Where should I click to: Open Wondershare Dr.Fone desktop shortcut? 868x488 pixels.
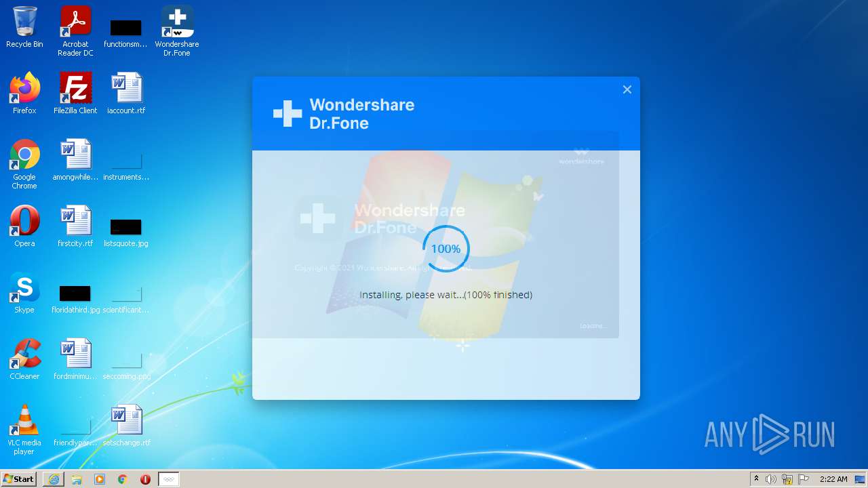[177, 30]
